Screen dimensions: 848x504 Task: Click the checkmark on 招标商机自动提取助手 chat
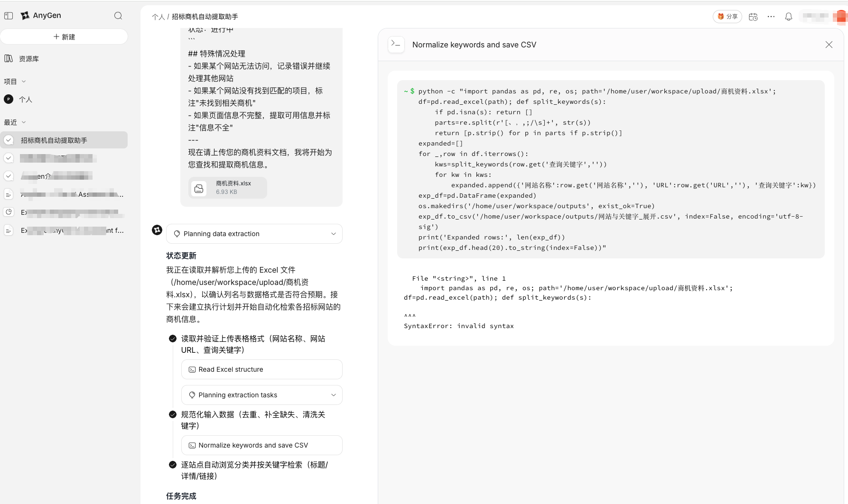point(8,140)
